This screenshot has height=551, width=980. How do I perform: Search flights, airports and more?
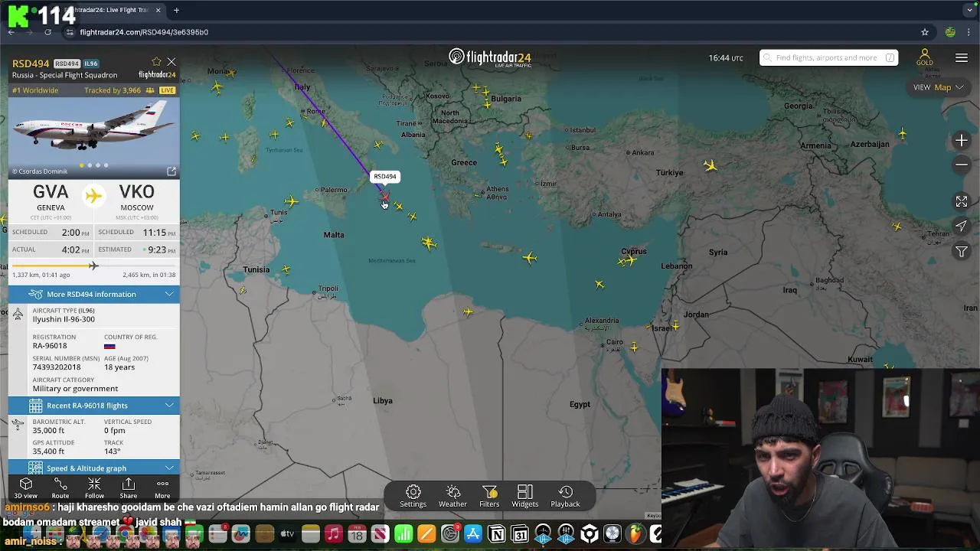click(828, 57)
